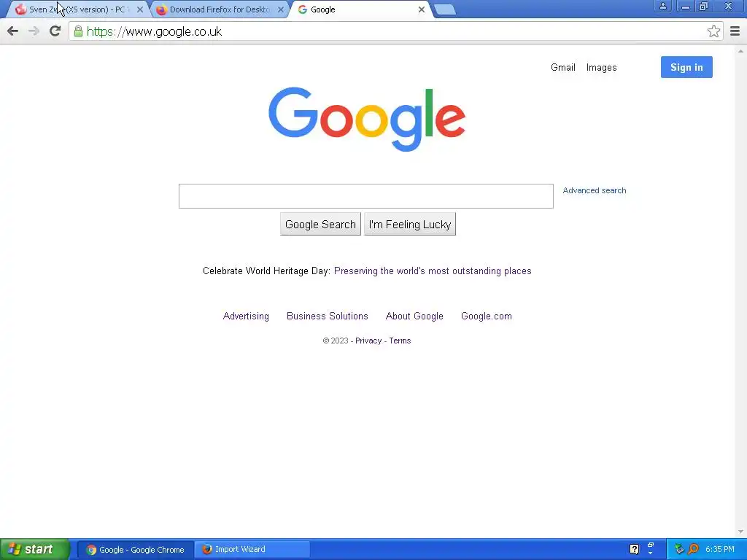Minimize the Chrome window
Viewport: 747px width, 560px height.
[x=685, y=7]
